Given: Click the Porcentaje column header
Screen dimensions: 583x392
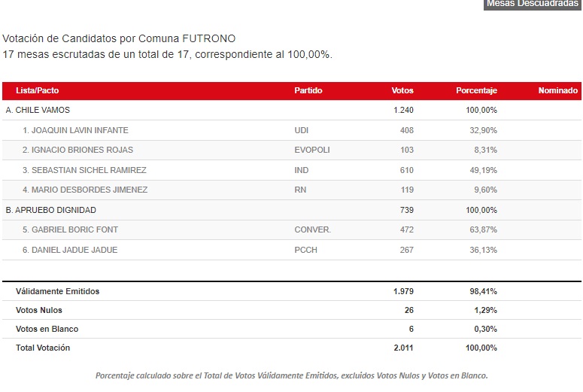Looking at the screenshot, I should [476, 90].
